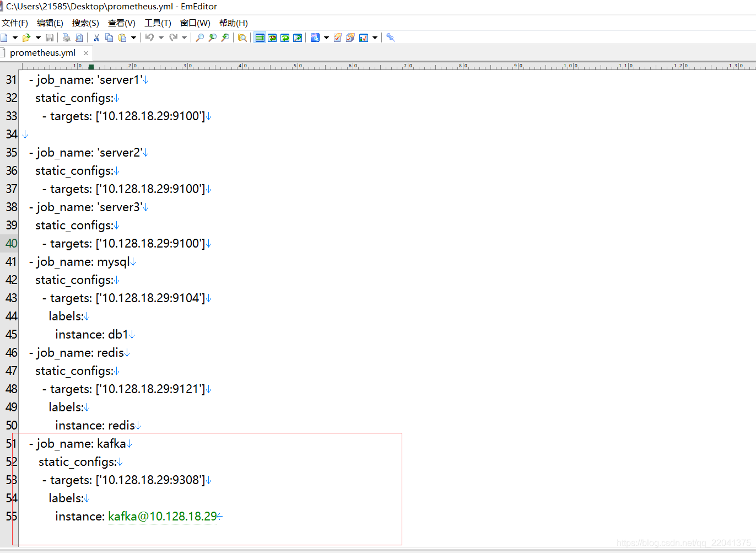Click the Paste clipboard icon

point(122,37)
